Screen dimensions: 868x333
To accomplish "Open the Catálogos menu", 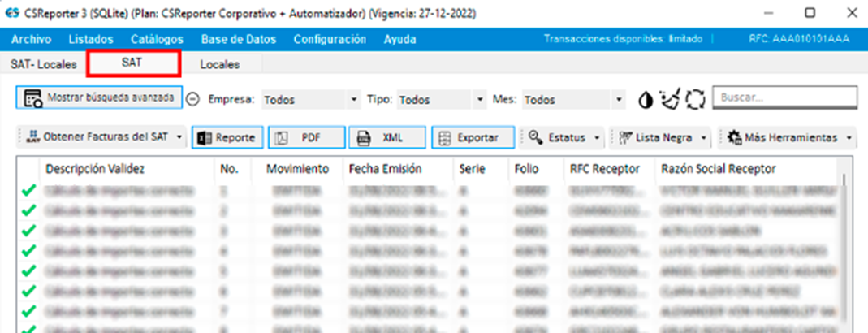I will 157,39.
